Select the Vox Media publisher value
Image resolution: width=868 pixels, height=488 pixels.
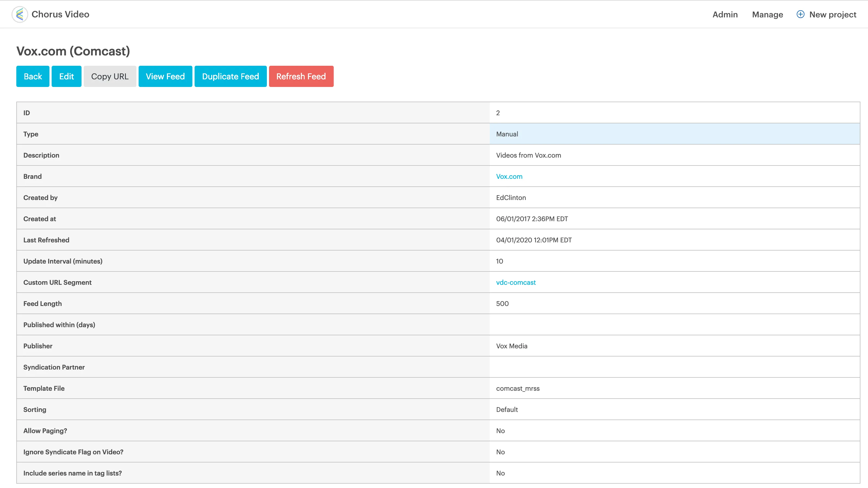[x=511, y=346]
